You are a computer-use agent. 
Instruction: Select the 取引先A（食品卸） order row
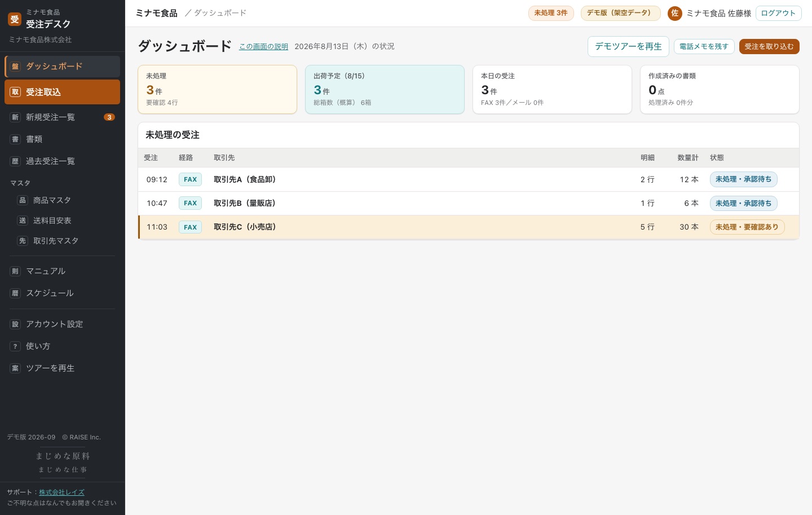[x=469, y=179]
